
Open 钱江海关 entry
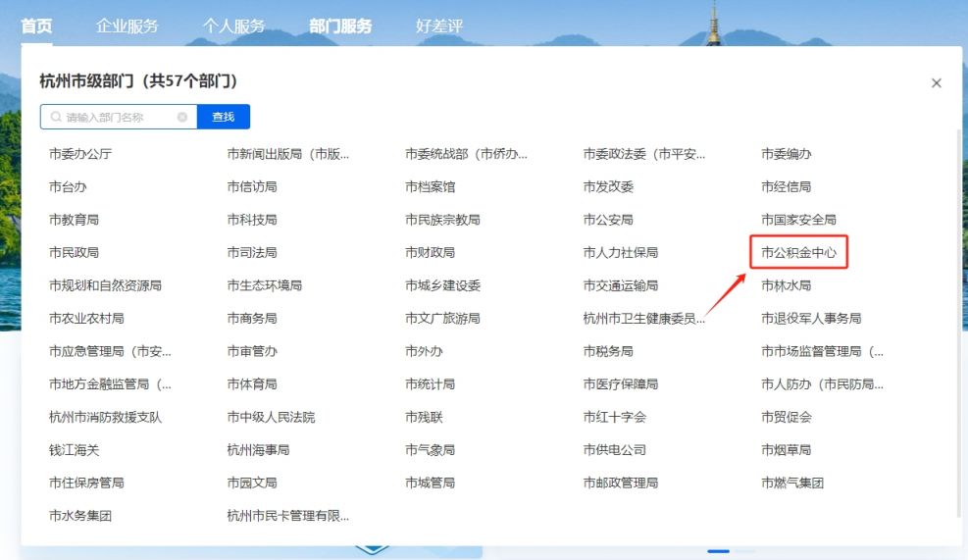[75, 449]
